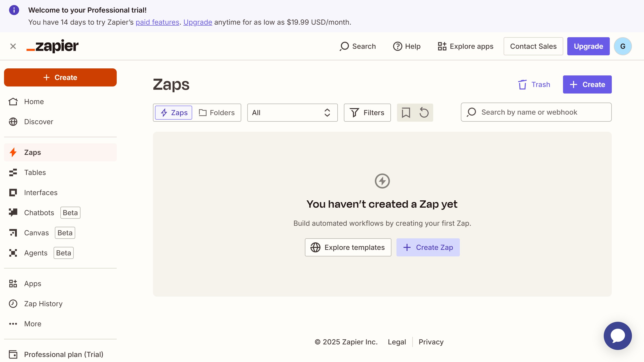Follow the paid features link
The width and height of the screenshot is (644, 362).
click(x=157, y=22)
